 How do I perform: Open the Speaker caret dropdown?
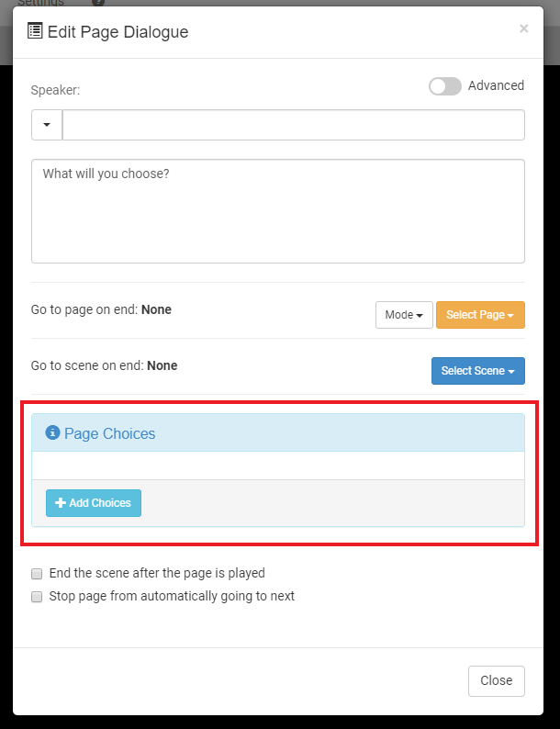click(47, 125)
